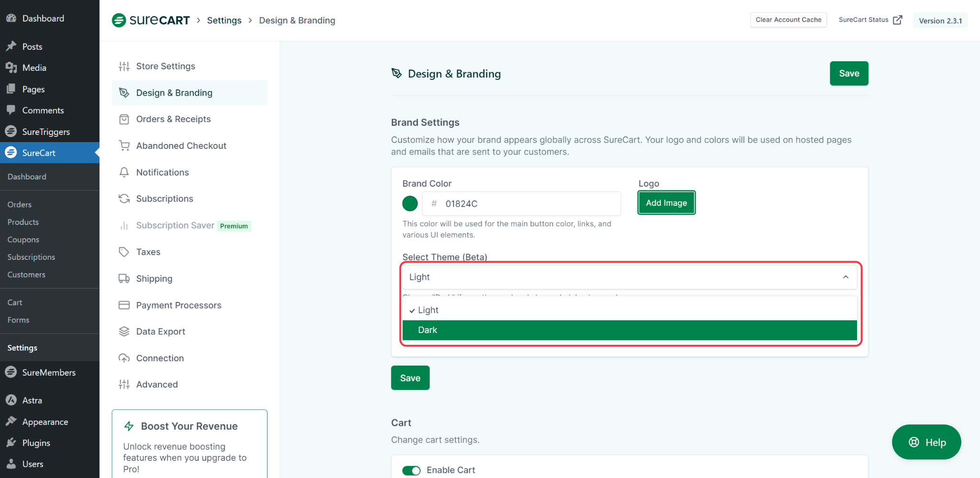Click the Taxes tag icon
This screenshot has width=980, height=478.
point(124,252)
